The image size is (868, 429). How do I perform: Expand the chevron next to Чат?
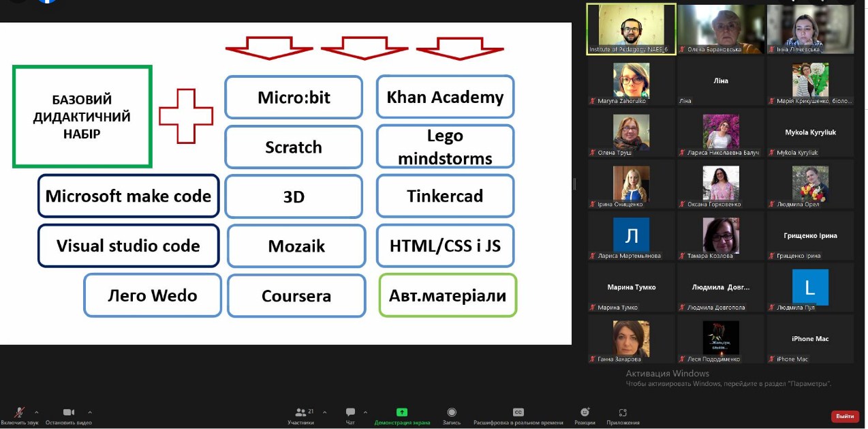(365, 412)
